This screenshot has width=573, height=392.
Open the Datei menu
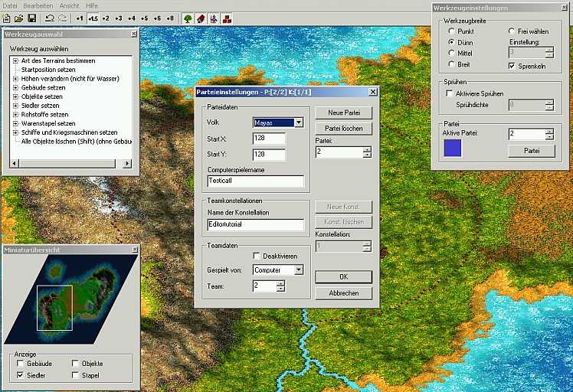point(9,5)
